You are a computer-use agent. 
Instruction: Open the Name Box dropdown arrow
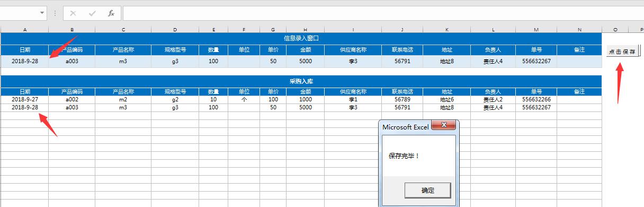[42, 13]
